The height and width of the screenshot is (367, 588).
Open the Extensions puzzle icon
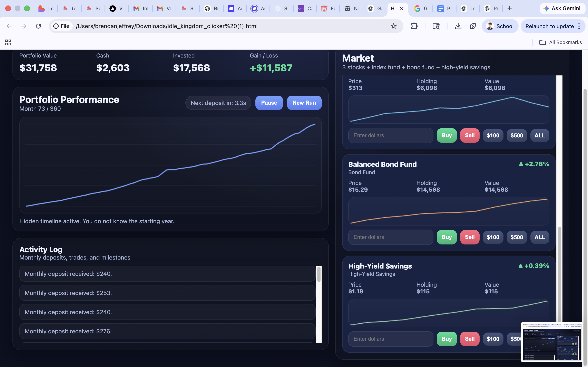click(414, 26)
